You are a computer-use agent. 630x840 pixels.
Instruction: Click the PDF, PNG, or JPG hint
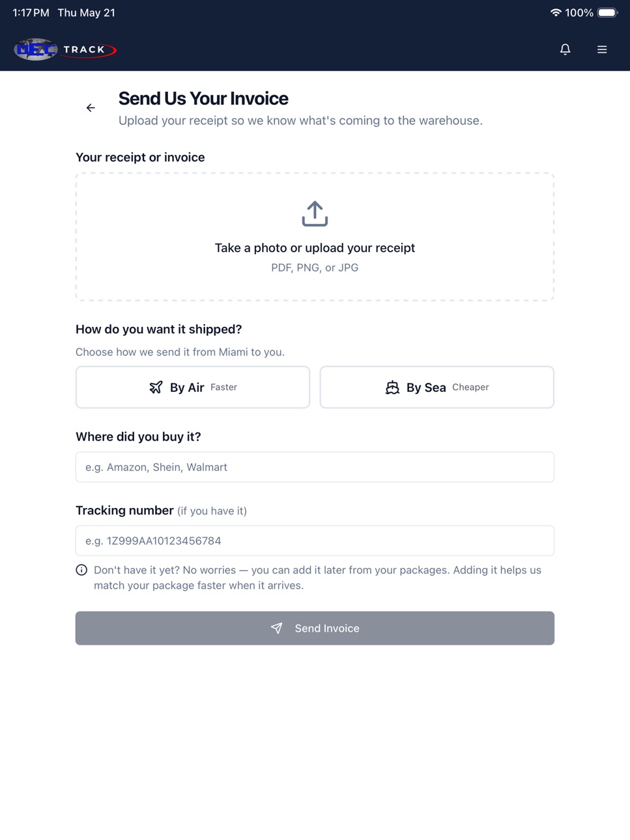(315, 268)
